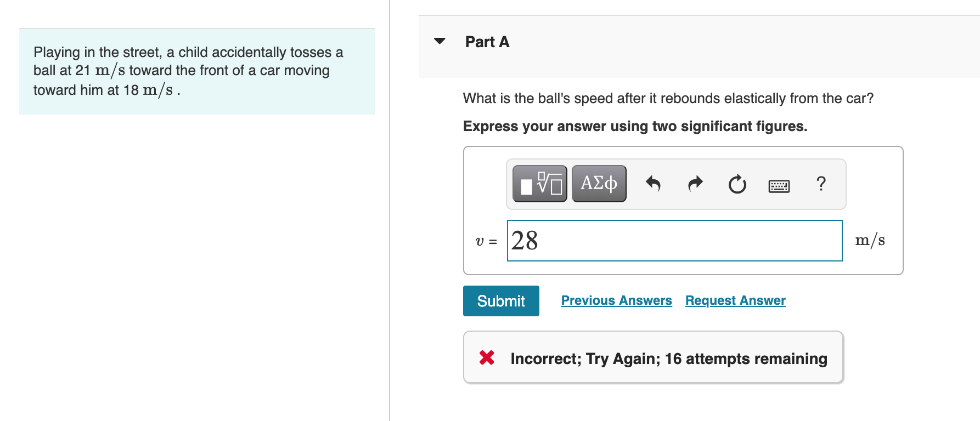This screenshot has height=421, width=980.
Task: Open the math templates button
Action: tap(539, 184)
